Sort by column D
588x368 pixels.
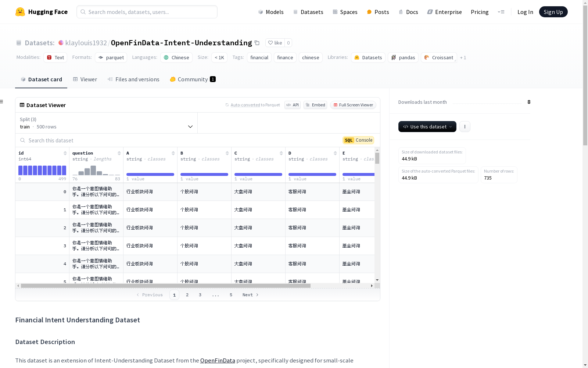click(335, 153)
